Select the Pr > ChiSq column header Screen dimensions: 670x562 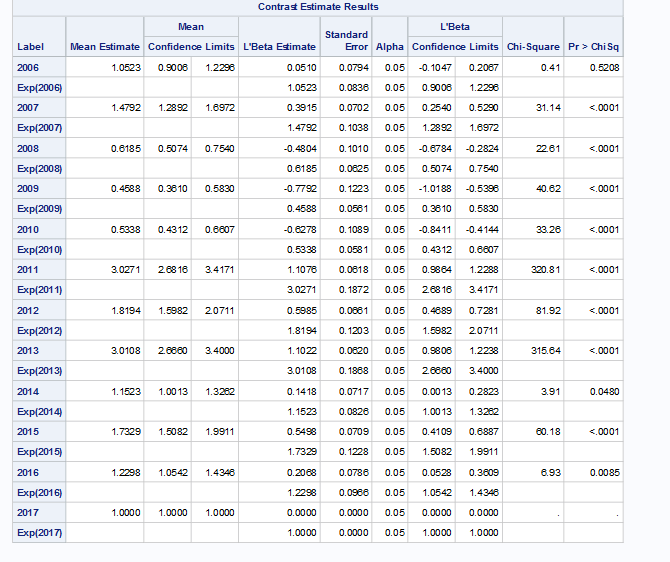click(593, 47)
